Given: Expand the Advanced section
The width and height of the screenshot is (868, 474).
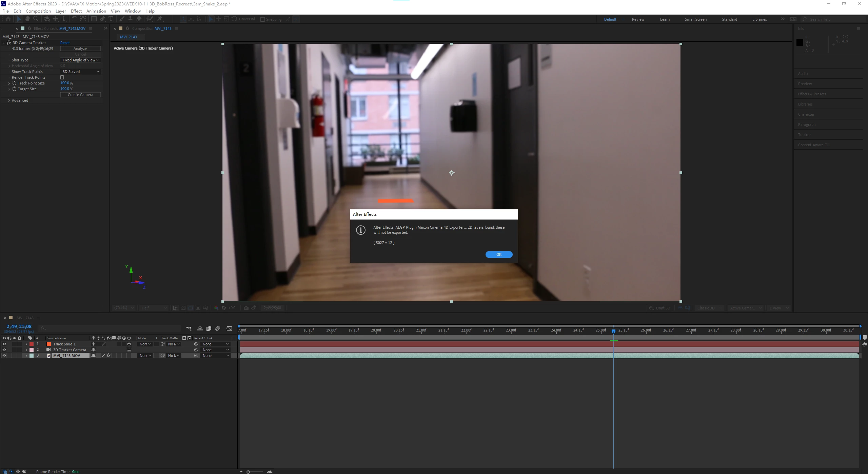Looking at the screenshot, I should tap(9, 100).
